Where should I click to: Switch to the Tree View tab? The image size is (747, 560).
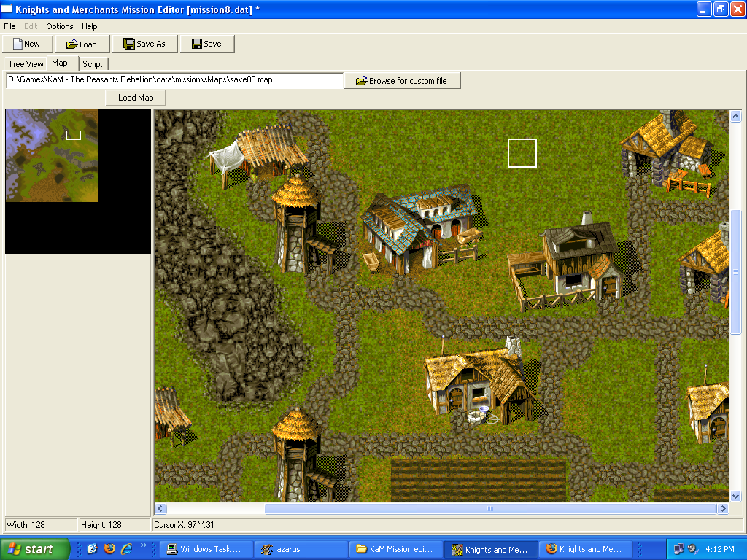(26, 64)
